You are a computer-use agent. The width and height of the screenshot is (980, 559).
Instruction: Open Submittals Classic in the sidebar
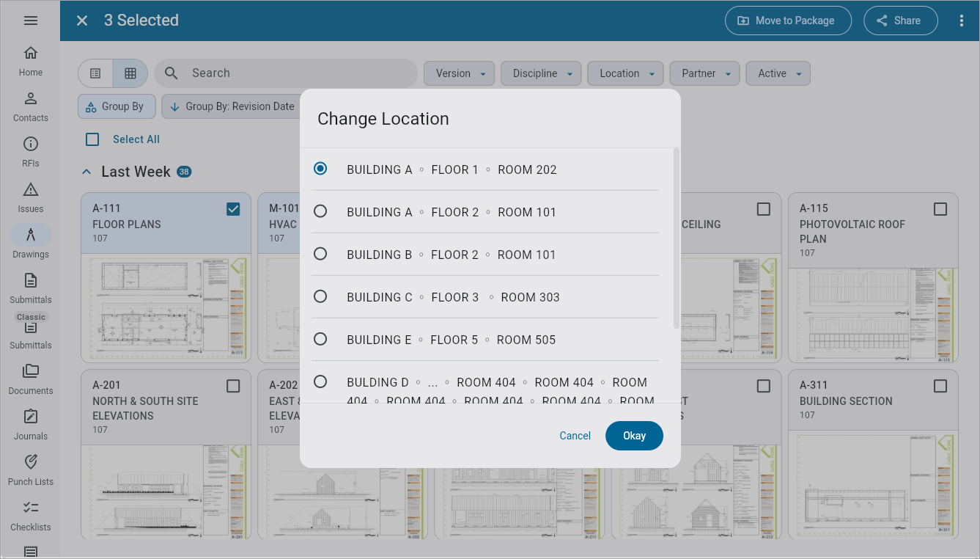31,288
